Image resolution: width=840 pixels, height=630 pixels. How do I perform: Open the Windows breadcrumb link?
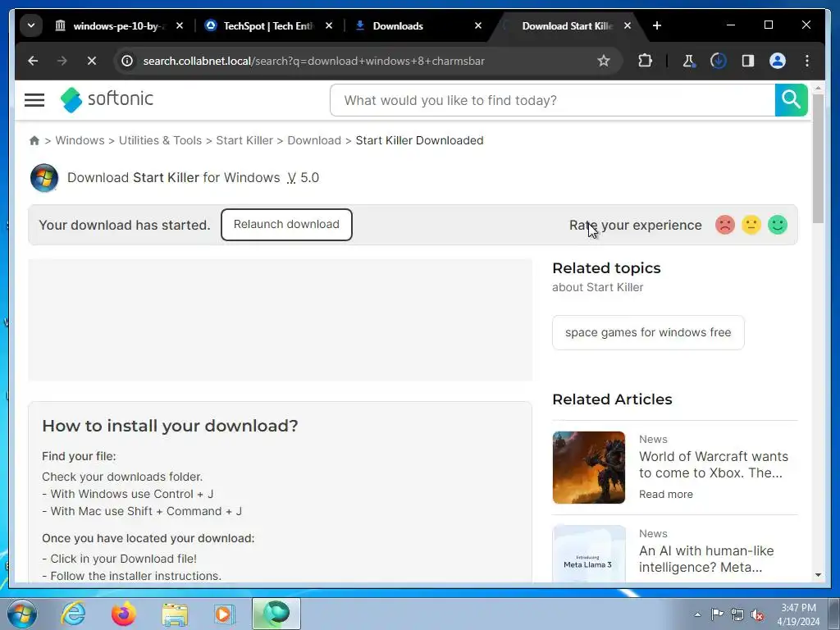click(80, 140)
